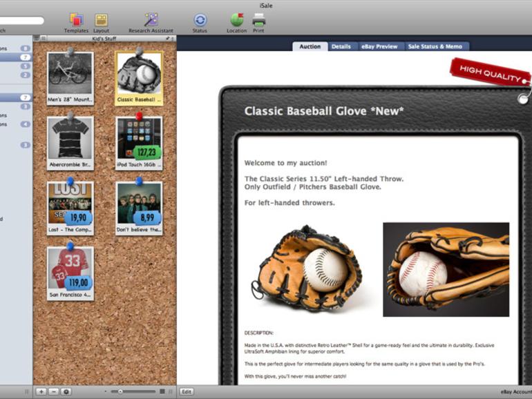Switch corkboard to board view
The height and width of the screenshot is (399, 532).
pos(37,38)
